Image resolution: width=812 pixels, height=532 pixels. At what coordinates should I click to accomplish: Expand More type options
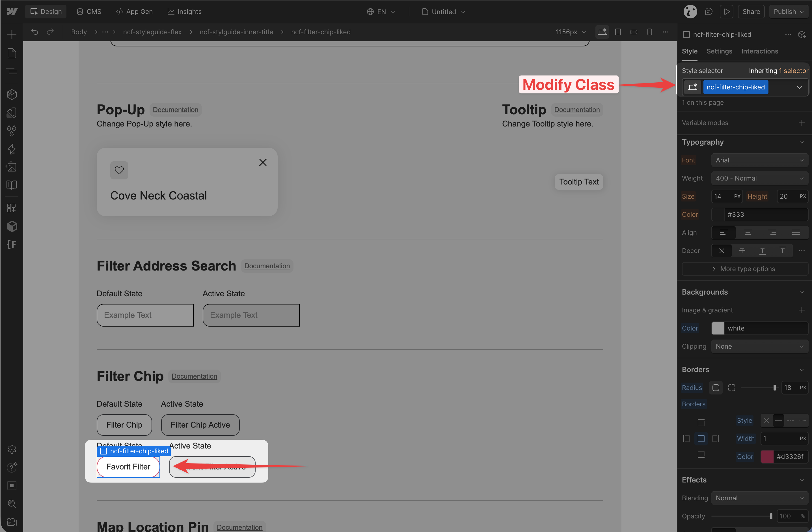[745, 269]
